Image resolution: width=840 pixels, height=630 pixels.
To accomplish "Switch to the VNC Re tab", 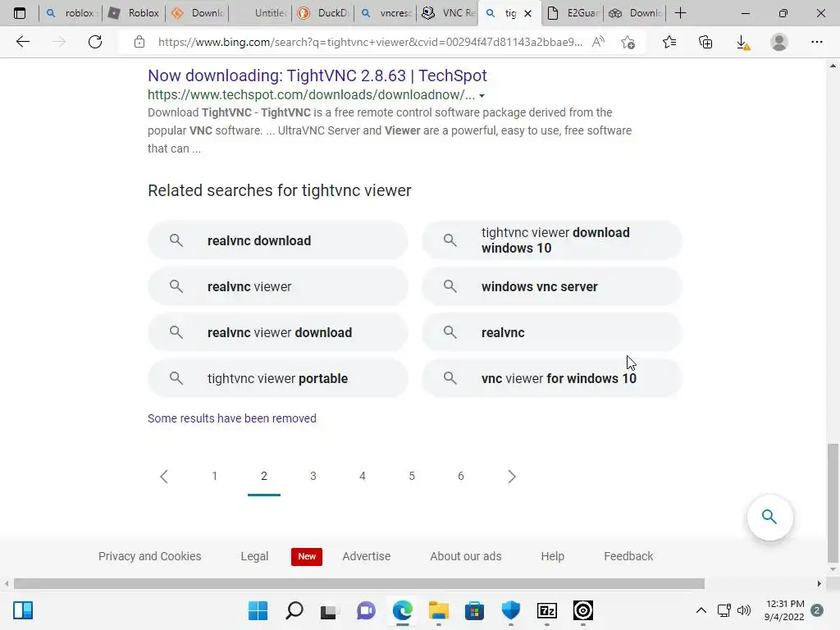I will click(449, 13).
